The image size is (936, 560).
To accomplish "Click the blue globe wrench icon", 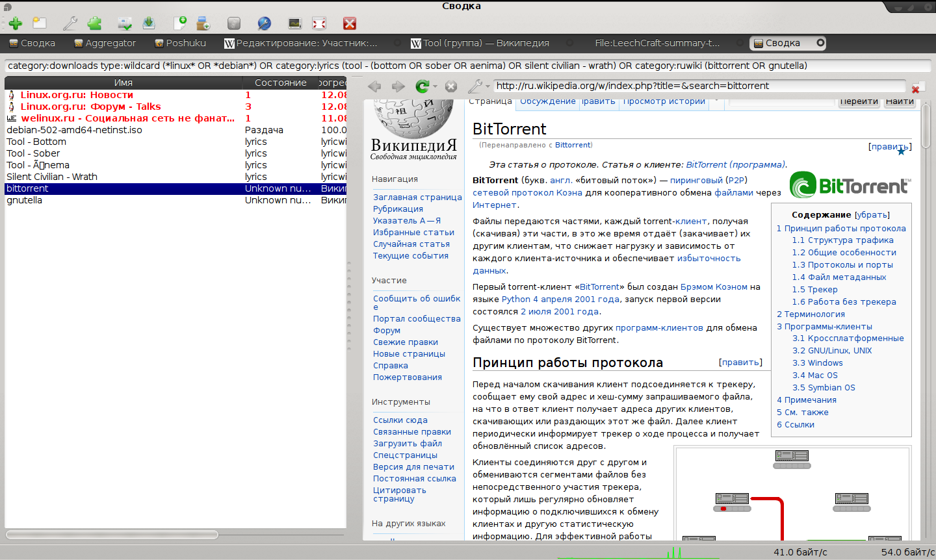I will click(x=264, y=23).
